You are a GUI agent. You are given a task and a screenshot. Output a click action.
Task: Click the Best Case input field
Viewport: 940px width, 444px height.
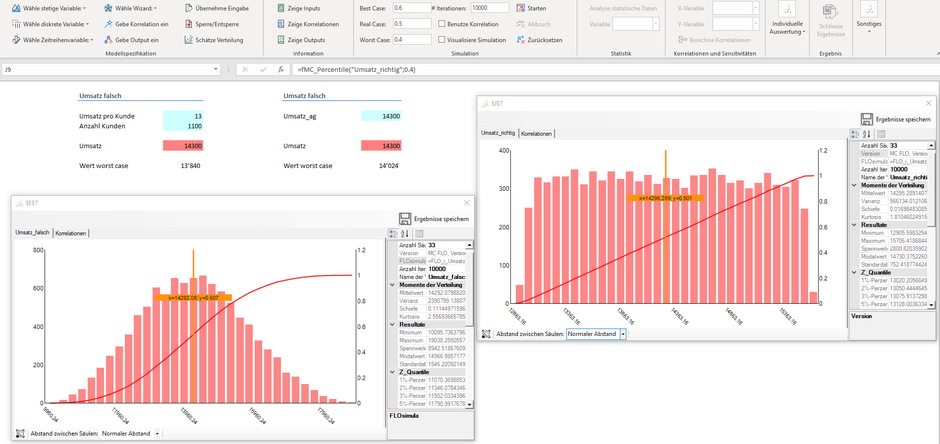coord(412,8)
